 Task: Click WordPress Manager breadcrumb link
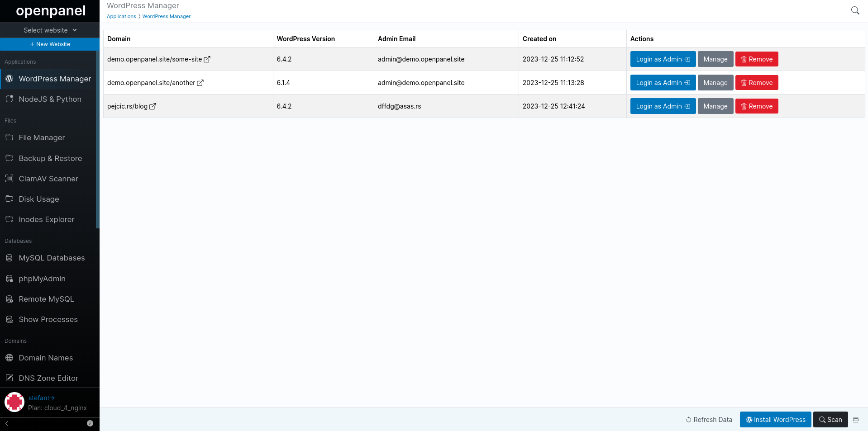pos(167,16)
